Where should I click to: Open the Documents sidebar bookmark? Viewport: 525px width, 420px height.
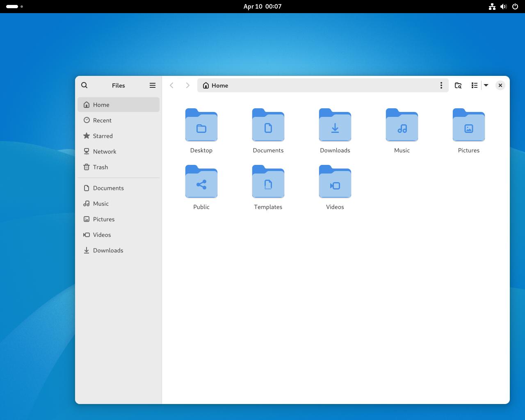coord(119,188)
